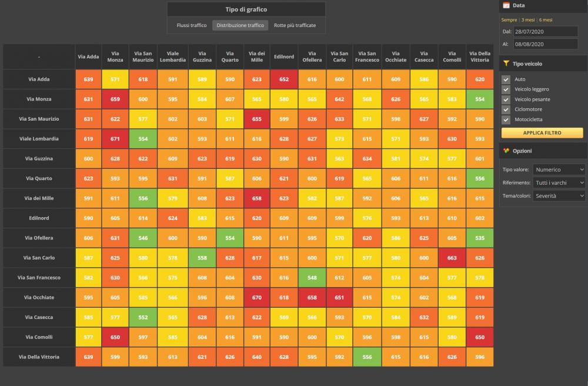Screen dimensions: 588x386
Task: Click the Dal start date field
Action: 545,31
